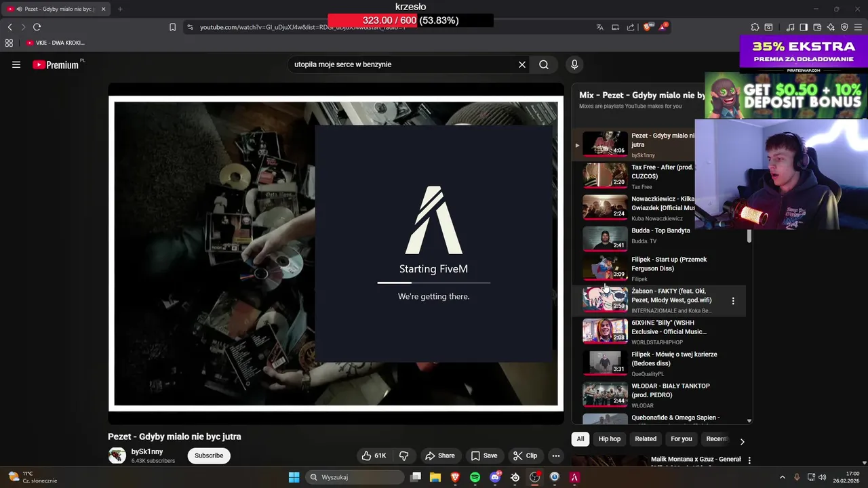Open volume control in system tray
The image size is (868, 488).
coord(822,477)
